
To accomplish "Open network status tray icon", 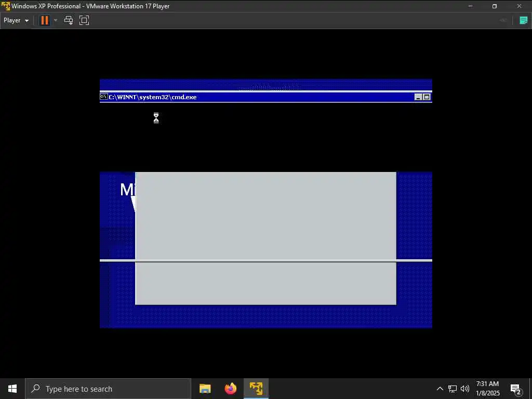I will (x=453, y=389).
